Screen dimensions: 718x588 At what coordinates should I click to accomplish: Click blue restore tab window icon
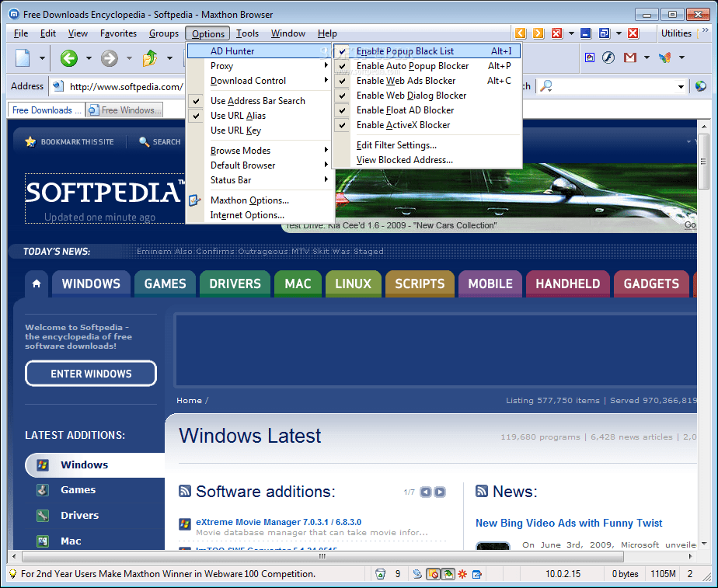(605, 33)
